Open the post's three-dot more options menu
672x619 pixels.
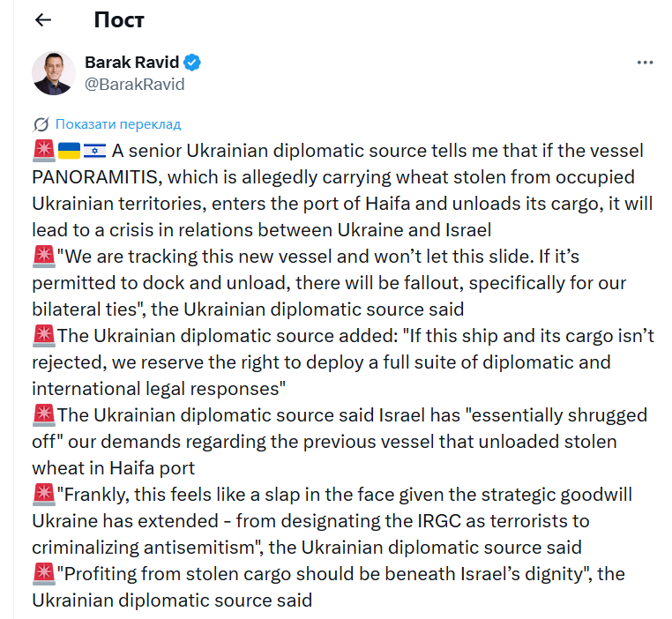point(645,63)
